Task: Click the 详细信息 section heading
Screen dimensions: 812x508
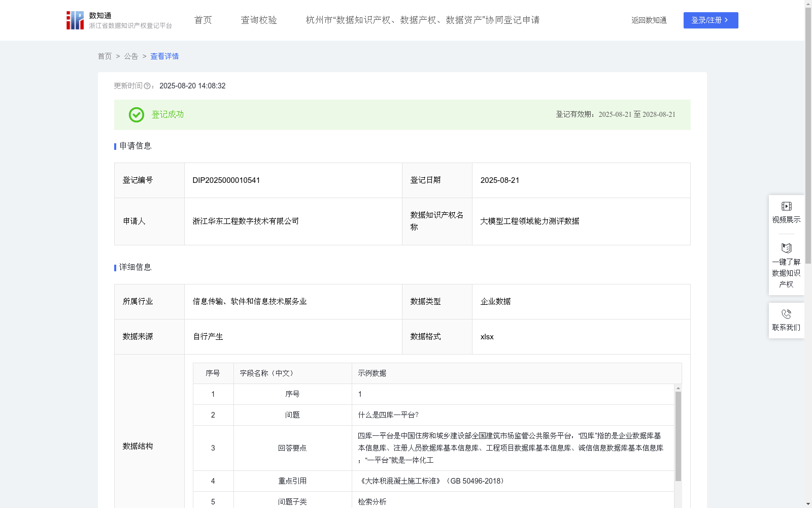Action: (135, 268)
